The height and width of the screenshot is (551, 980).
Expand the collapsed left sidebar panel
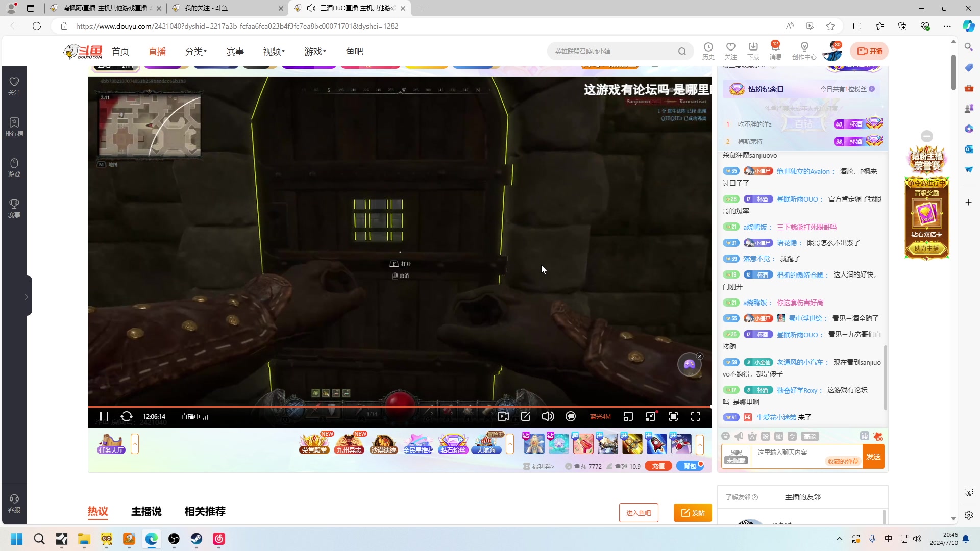[x=27, y=296]
